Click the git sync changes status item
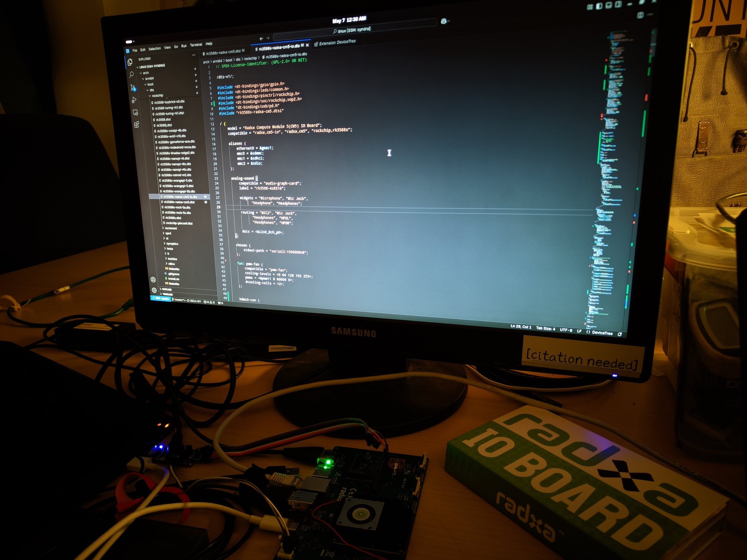Viewport: 747px width, 560px height. [x=194, y=301]
